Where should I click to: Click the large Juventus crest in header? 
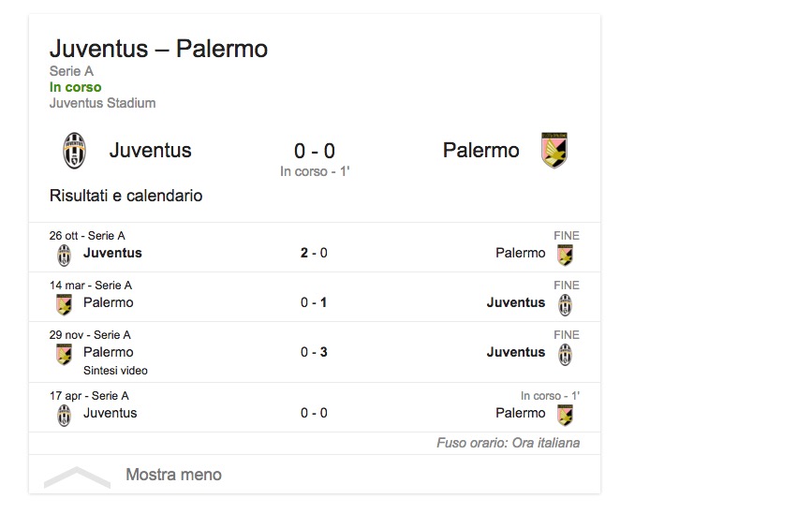pyautogui.click(x=74, y=151)
